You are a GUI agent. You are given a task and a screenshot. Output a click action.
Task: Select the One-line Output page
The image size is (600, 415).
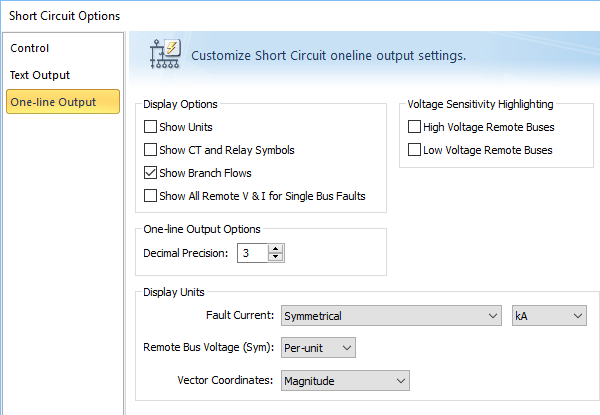click(52, 102)
